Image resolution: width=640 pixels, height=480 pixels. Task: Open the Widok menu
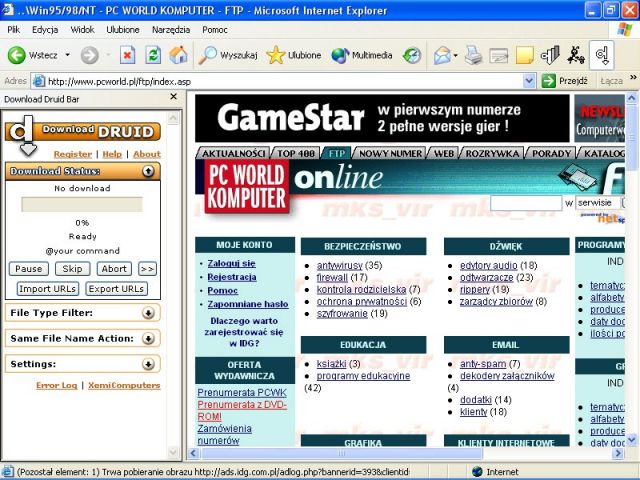click(82, 30)
